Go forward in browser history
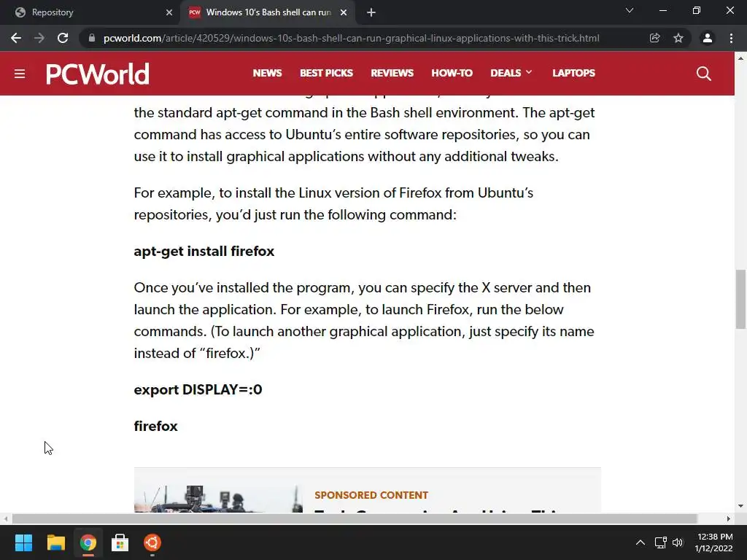 pyautogui.click(x=39, y=38)
